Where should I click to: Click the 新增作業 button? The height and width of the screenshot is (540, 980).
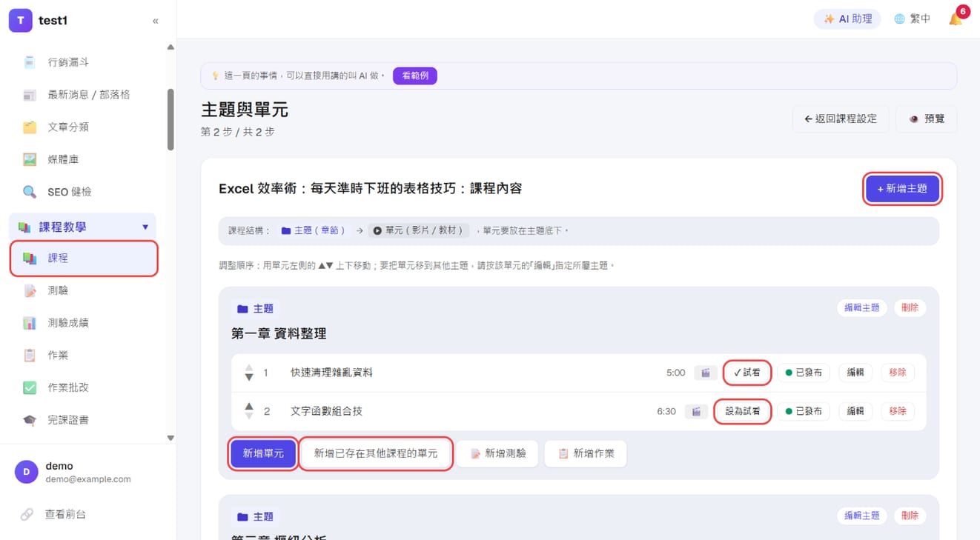pos(586,453)
